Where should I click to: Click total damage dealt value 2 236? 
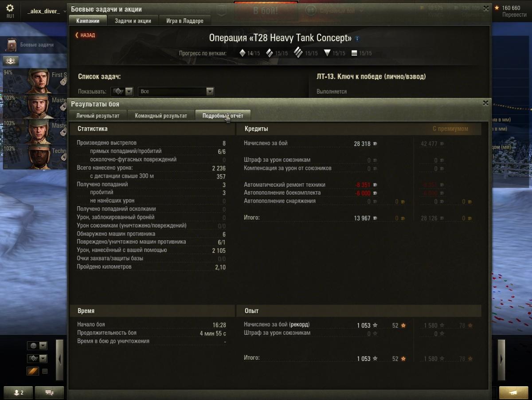(219, 168)
